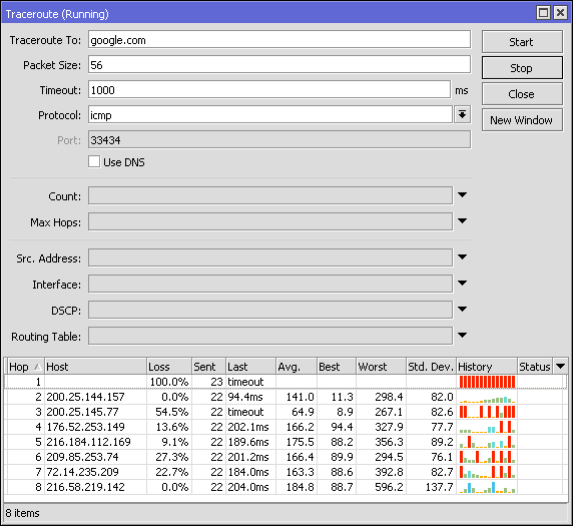The width and height of the screenshot is (573, 526).
Task: Expand the DSCP field
Action: pyautogui.click(x=462, y=309)
